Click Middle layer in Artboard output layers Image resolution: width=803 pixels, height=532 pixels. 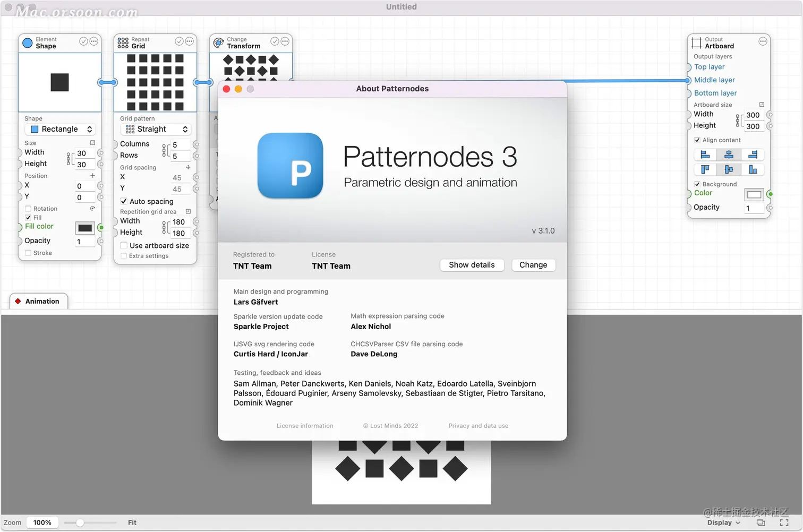(714, 80)
